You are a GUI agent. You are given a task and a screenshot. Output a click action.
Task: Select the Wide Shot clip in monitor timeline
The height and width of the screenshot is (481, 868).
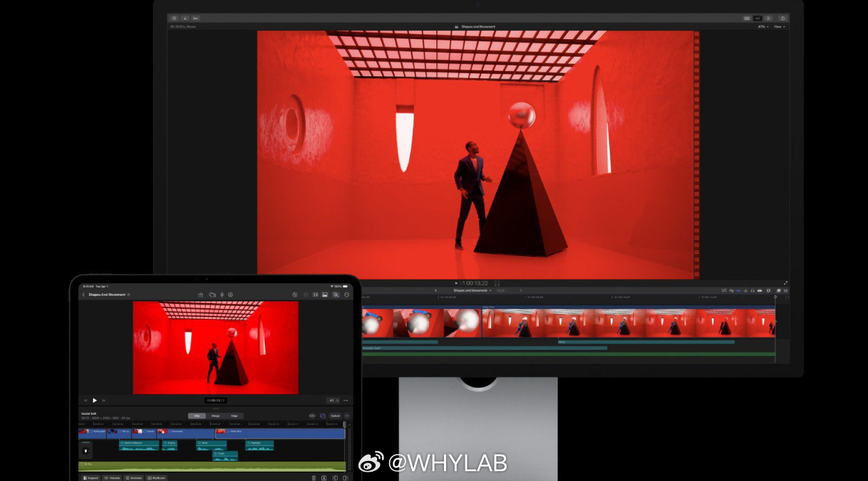tap(629, 322)
